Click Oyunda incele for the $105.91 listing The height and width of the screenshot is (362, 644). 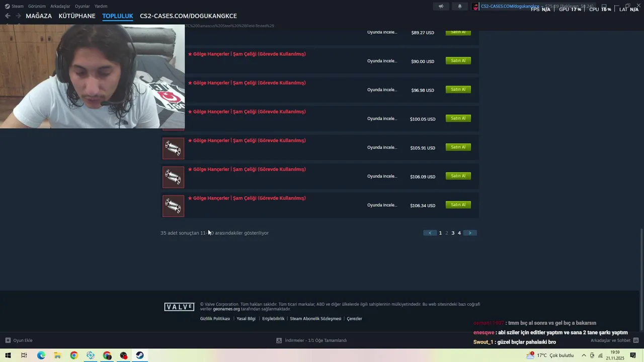point(382,147)
